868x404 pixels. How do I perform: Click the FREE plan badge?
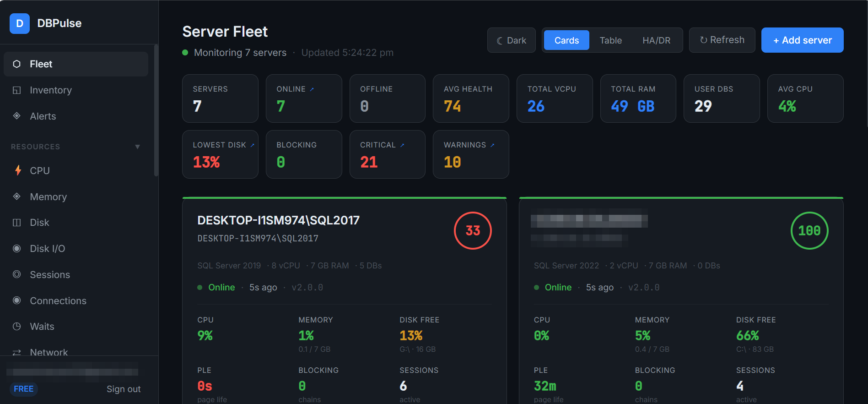pos(24,389)
